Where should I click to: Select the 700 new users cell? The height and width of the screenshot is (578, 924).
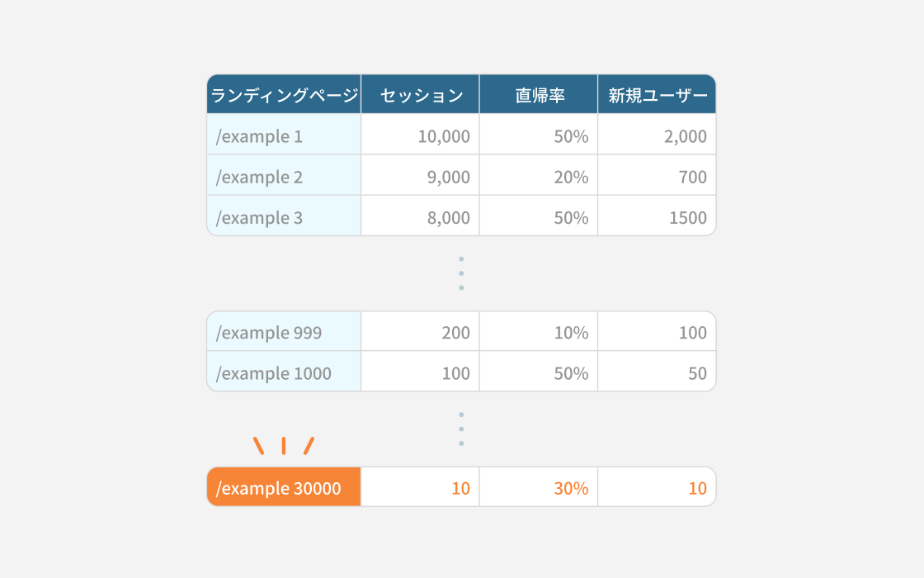657,175
